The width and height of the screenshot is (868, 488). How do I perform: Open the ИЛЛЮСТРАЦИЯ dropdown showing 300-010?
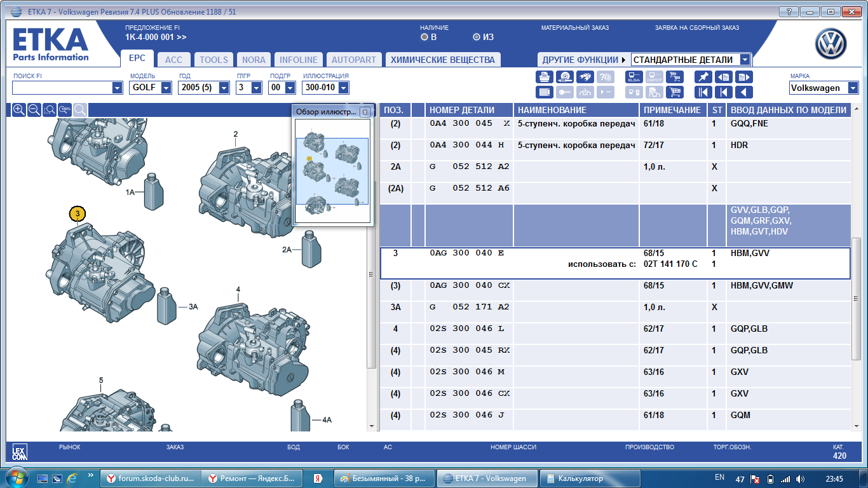(344, 88)
